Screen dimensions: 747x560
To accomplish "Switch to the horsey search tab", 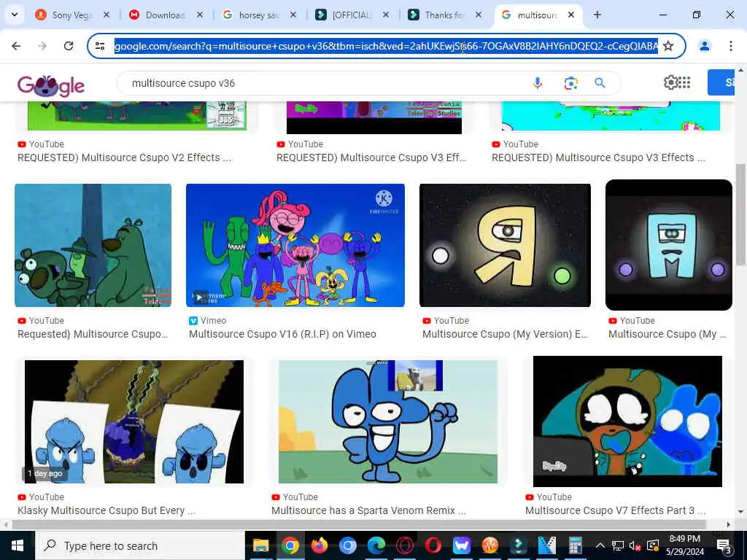I will (258, 15).
